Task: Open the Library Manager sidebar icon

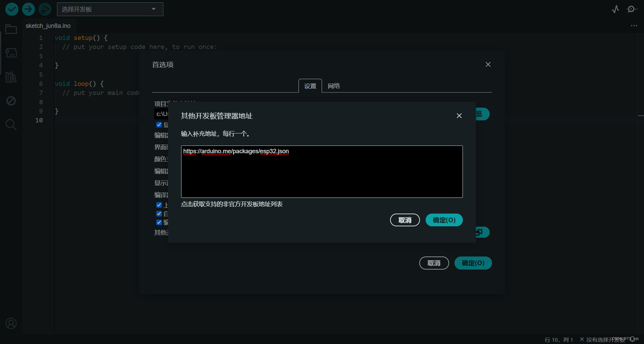Action: [11, 77]
